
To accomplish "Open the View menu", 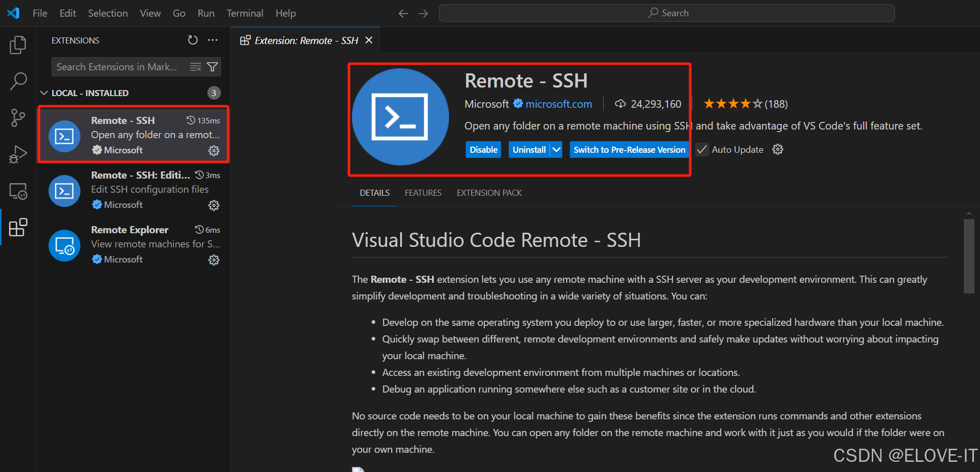I will coord(150,13).
